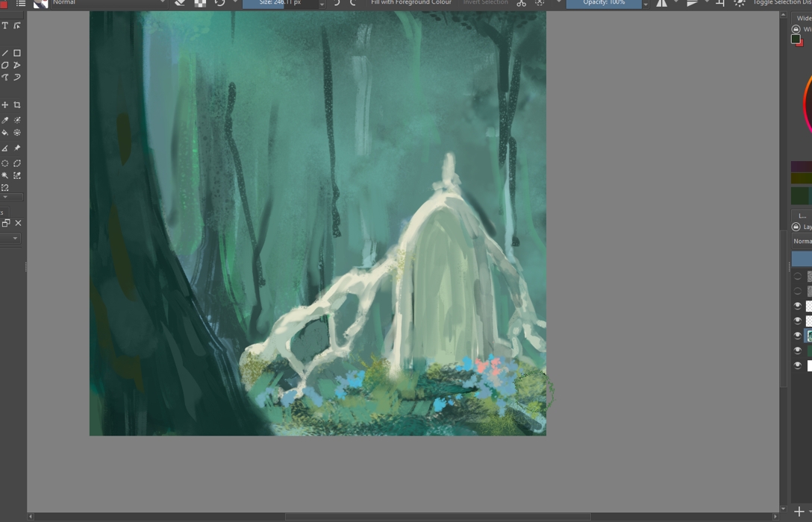
Task: Show the topmost hidden layer
Action: tap(797, 276)
